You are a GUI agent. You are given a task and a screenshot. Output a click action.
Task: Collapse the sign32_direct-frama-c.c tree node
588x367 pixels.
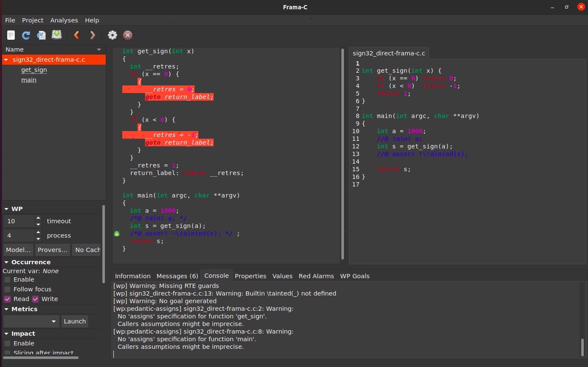point(6,60)
